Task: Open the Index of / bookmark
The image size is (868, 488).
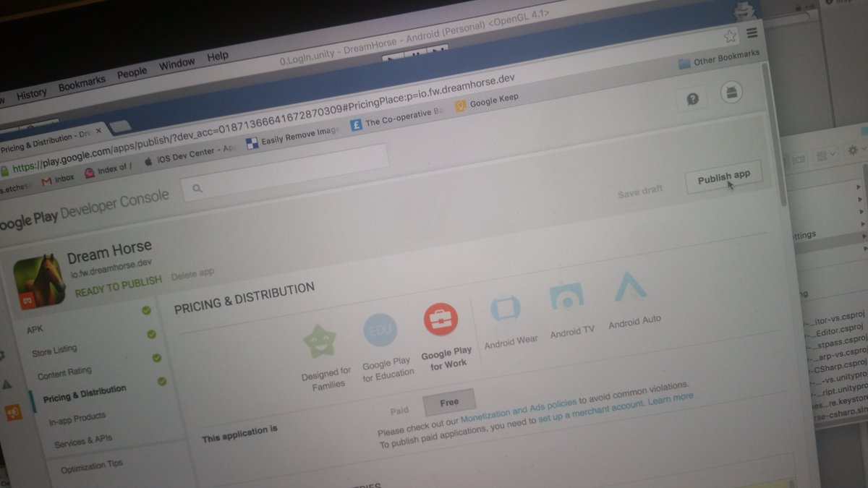Action: (109, 170)
